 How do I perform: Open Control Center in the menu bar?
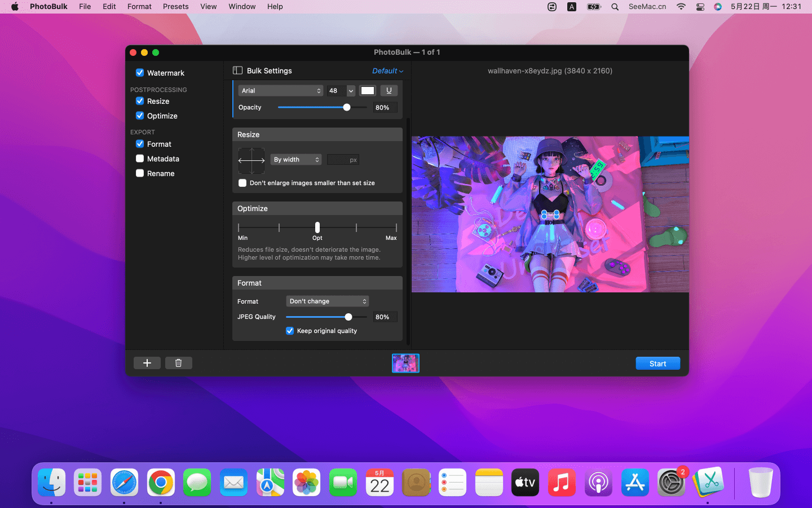(700, 7)
